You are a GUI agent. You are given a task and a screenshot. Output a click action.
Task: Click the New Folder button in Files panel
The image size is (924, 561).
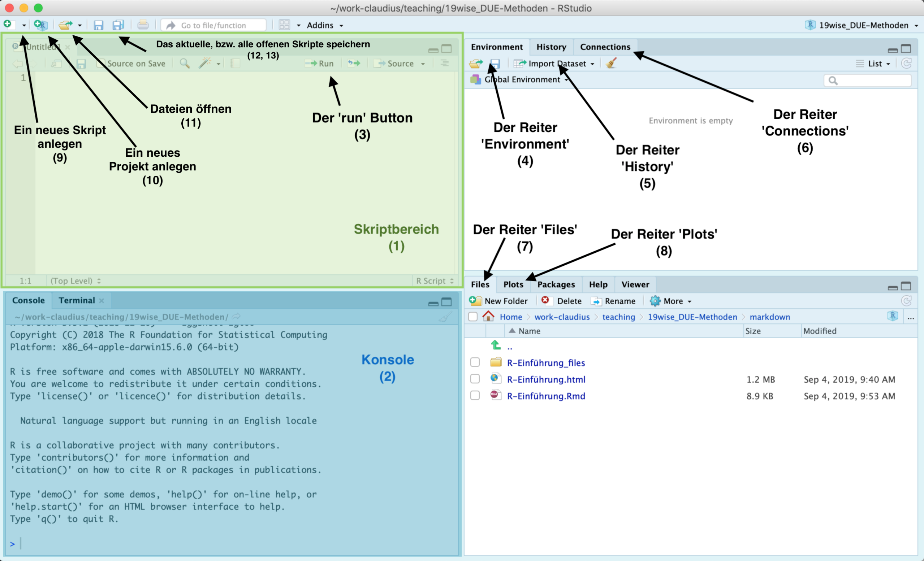pos(500,301)
